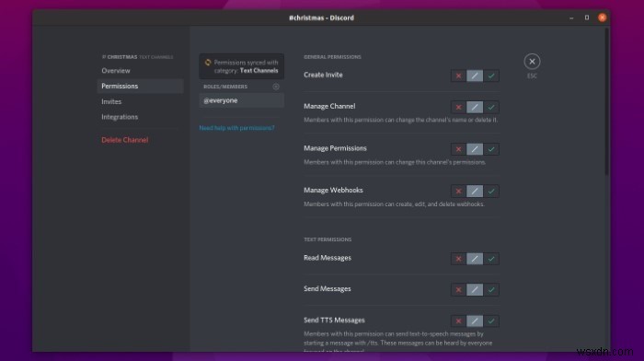The image size is (644, 361).
Task: Open the Overview settings page
Action: pyautogui.click(x=140, y=71)
